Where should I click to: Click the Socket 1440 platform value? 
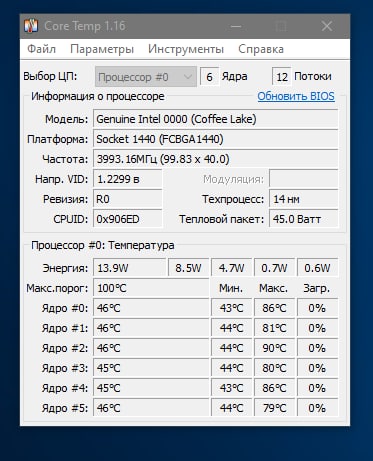click(x=215, y=139)
